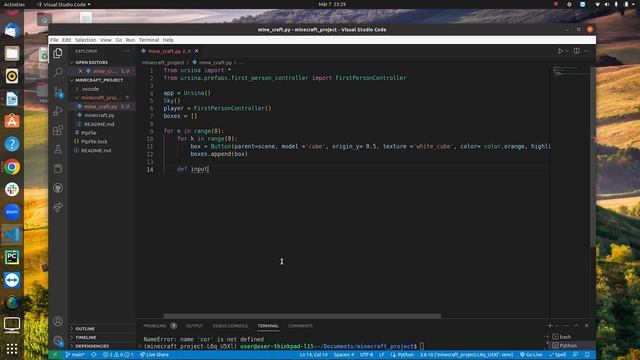The image size is (640, 360).
Task: Open the Manage gear icon
Action: click(x=58, y=340)
